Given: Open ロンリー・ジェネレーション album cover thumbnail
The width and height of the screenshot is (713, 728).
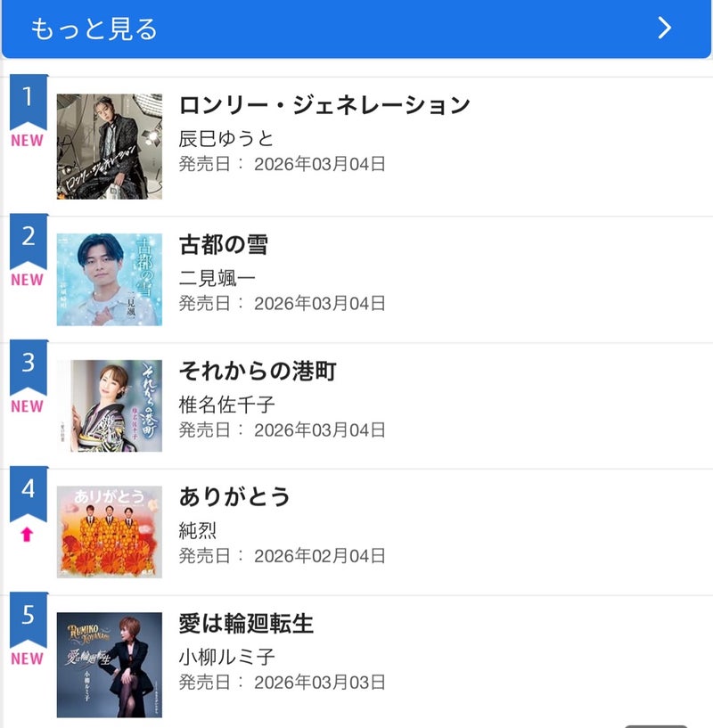Looking at the screenshot, I should 110,146.
